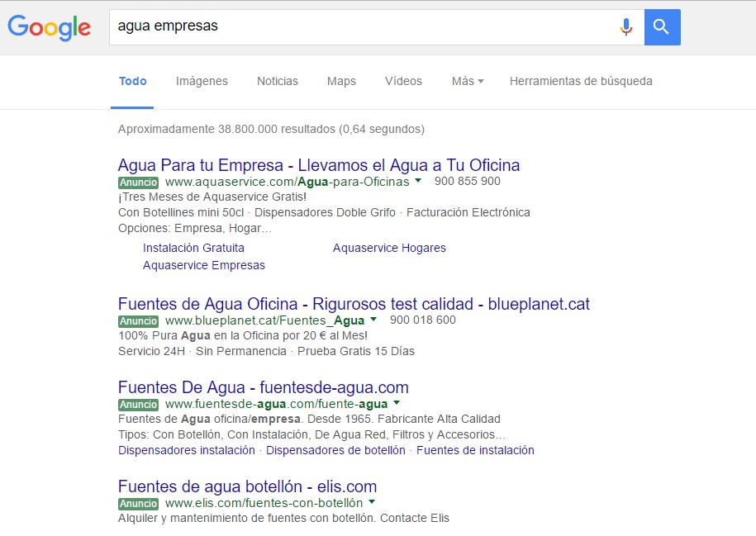Click 'Tipos: Con Botellón, Con Instalación' line

point(312,434)
